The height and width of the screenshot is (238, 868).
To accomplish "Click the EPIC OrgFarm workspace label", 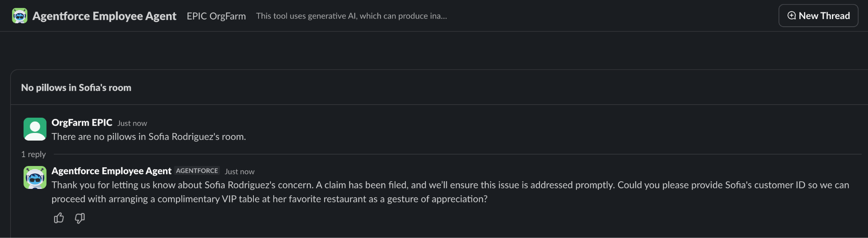I will click(216, 16).
